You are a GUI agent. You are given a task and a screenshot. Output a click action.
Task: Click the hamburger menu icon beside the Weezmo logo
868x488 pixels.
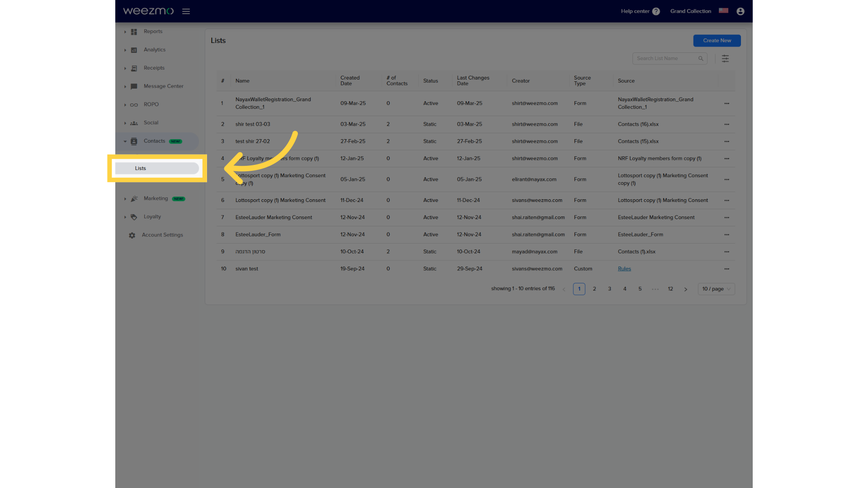(x=186, y=11)
